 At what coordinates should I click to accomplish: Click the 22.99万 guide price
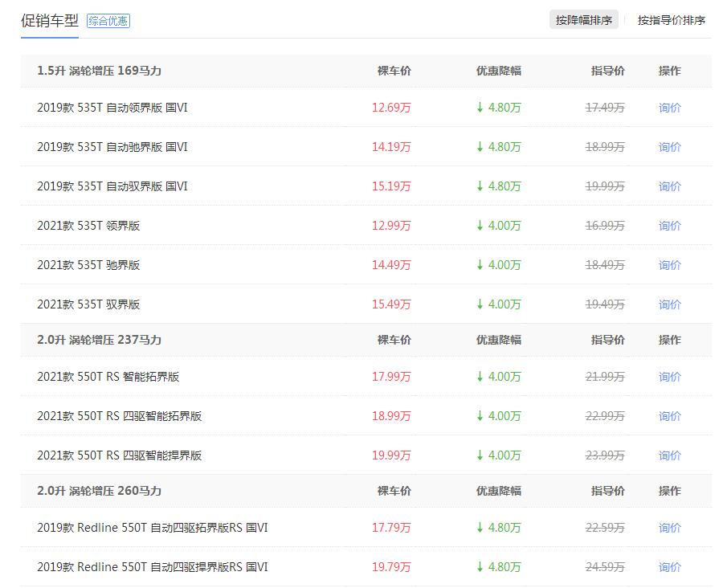click(605, 416)
